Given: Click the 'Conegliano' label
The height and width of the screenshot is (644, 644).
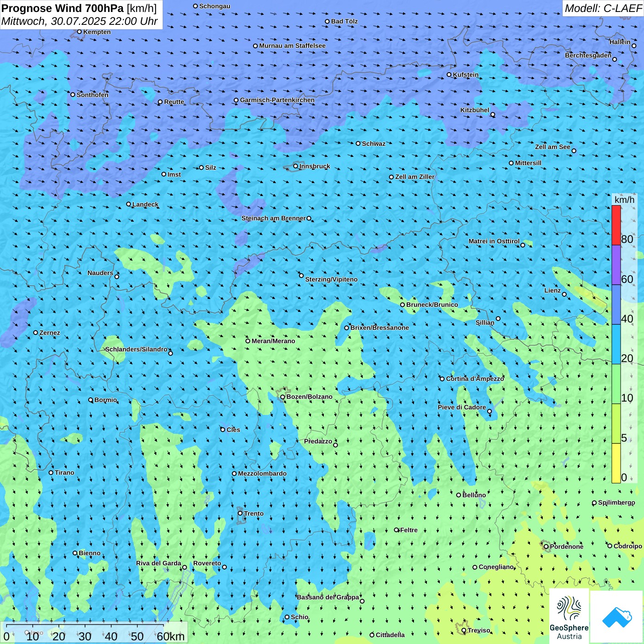Looking at the screenshot, I should (x=496, y=567).
